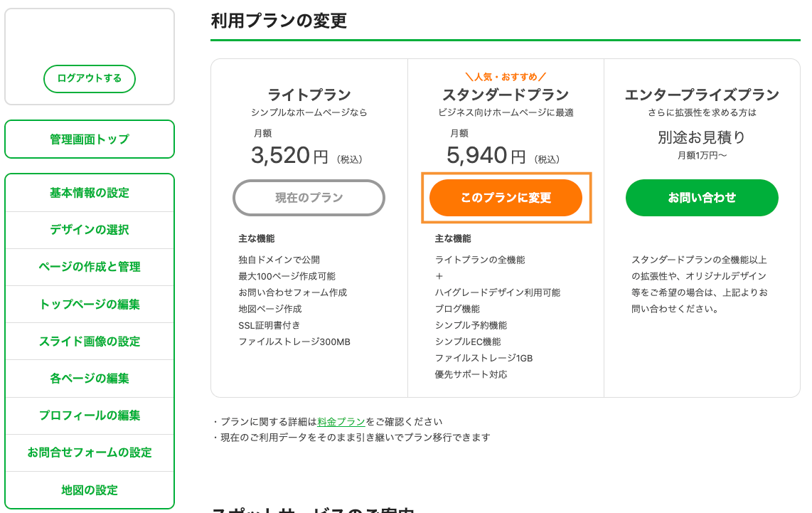Click 管理画面トップ in the sidebar

pos(89,139)
